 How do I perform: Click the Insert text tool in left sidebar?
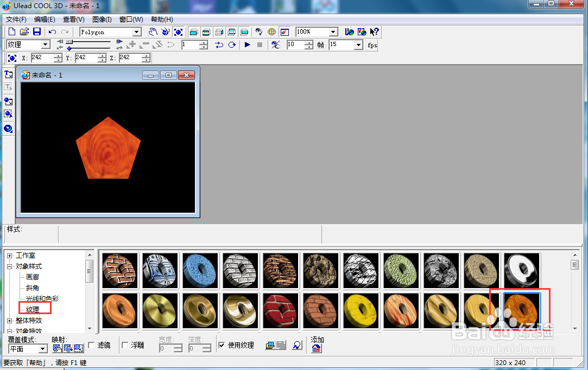pos(8,74)
